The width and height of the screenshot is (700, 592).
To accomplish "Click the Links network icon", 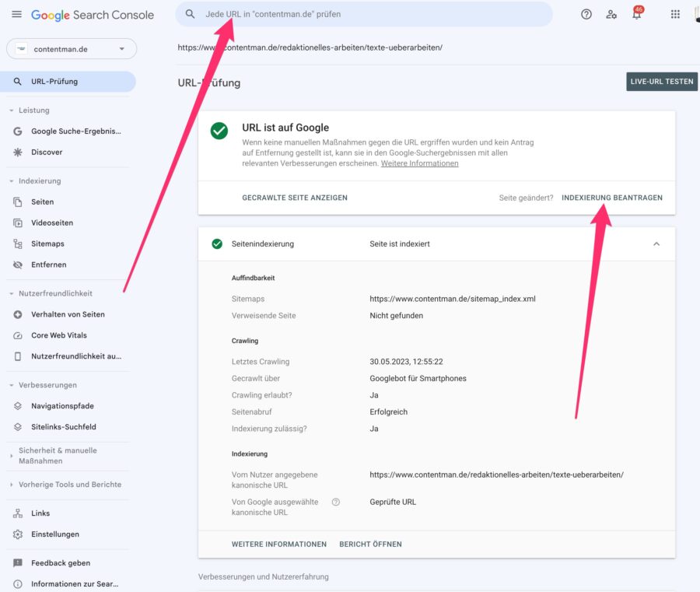I will pos(17,513).
